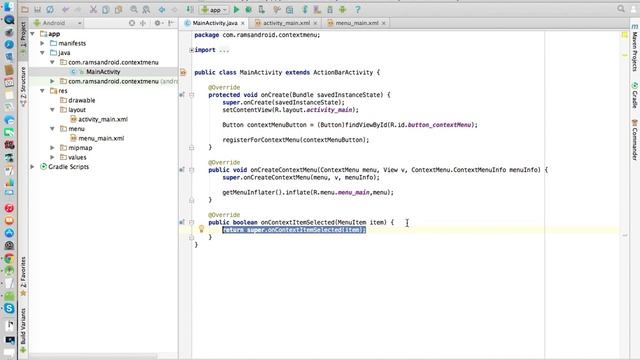
Task: Click the Copy icon in toolbar
Action: pos(106,9)
